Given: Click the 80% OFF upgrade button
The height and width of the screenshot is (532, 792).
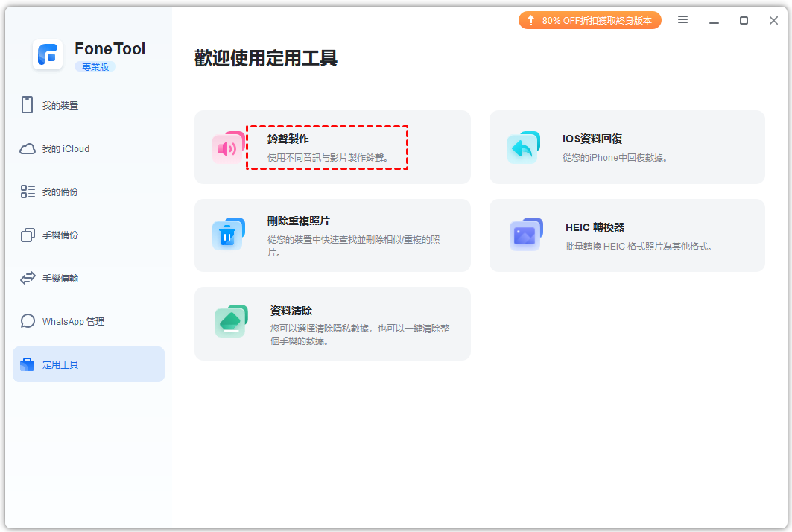Looking at the screenshot, I should 589,20.
